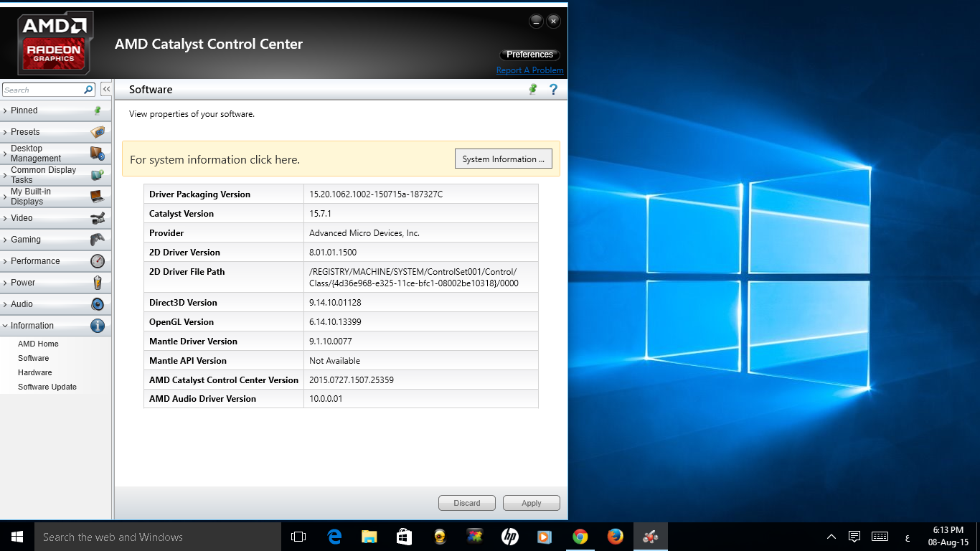Open AMD Home under Information
The height and width of the screenshot is (551, 980).
pos(38,344)
